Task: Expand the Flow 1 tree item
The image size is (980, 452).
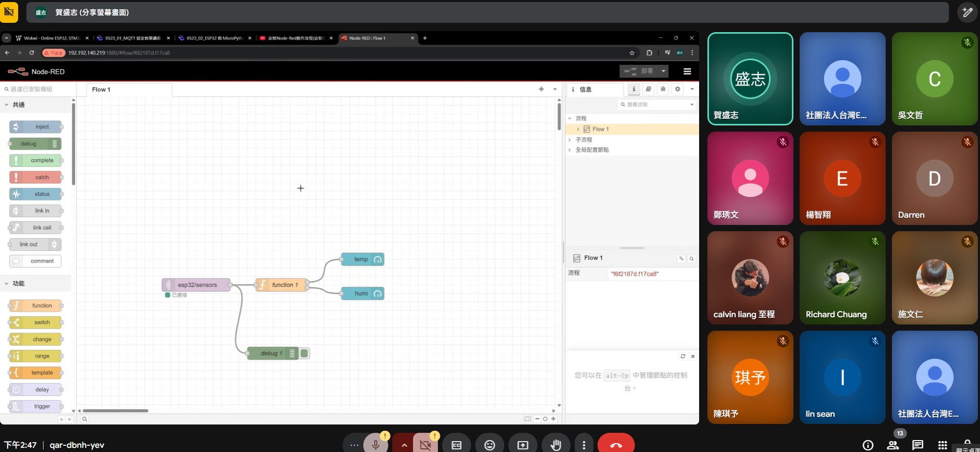Action: tap(578, 129)
